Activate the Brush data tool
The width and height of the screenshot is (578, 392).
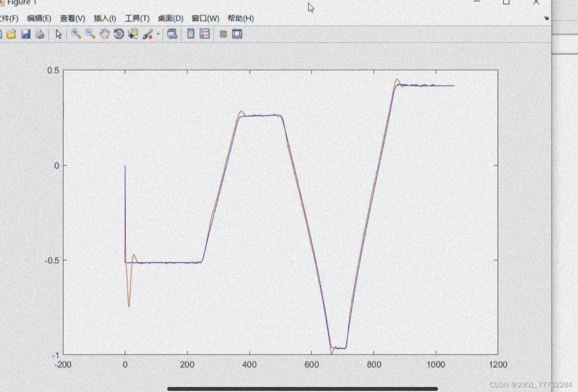147,34
